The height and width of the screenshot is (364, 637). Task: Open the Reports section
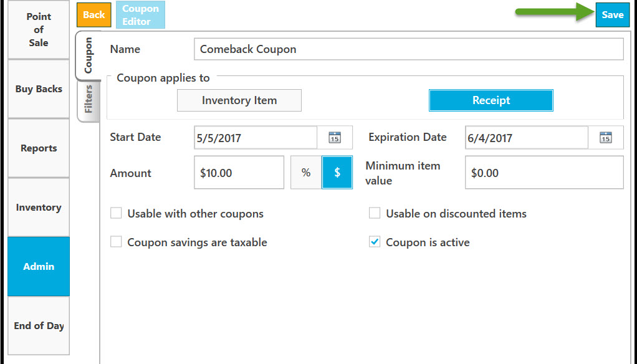pos(39,148)
